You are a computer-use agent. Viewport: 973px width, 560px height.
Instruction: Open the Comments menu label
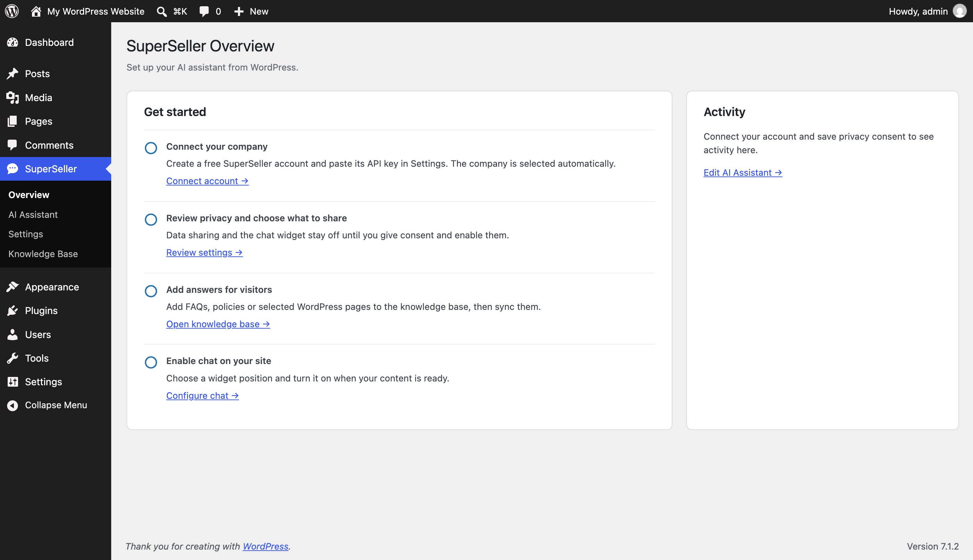(x=49, y=145)
